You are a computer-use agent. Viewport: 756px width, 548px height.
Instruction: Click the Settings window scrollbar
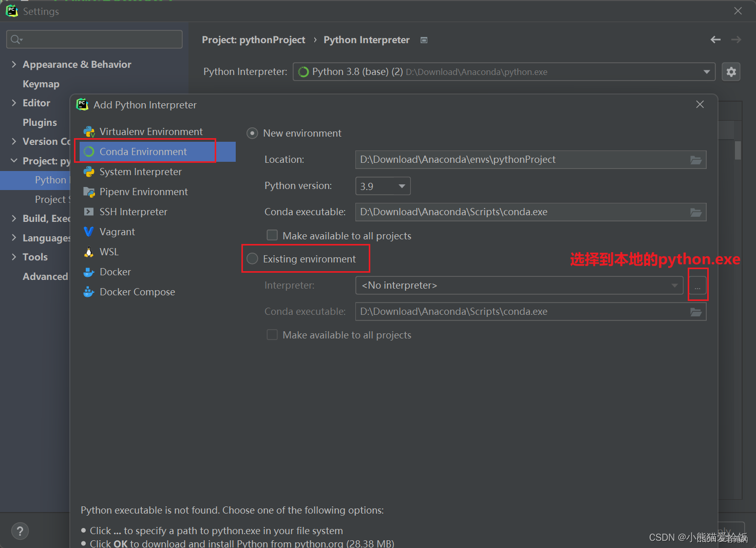(x=738, y=150)
